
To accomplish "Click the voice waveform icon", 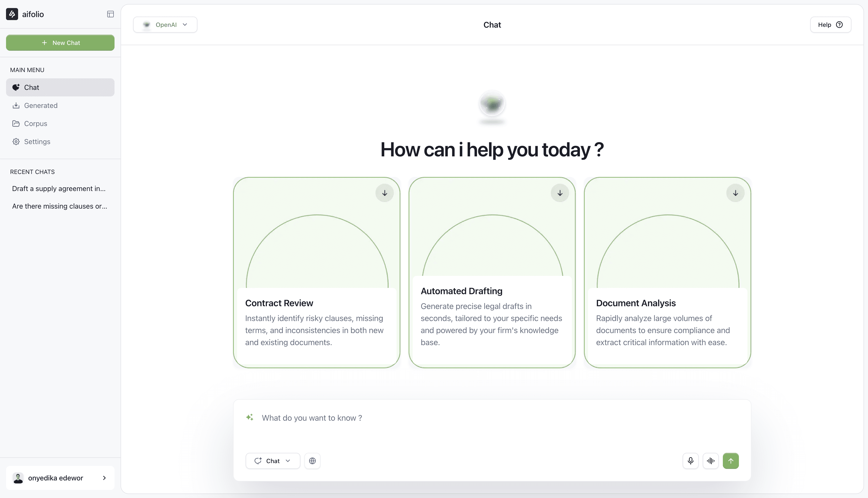I will pyautogui.click(x=711, y=461).
